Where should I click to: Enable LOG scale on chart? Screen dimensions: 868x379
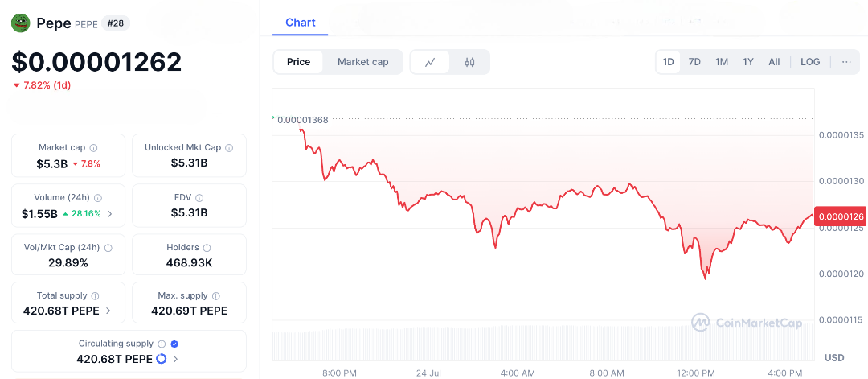(x=810, y=62)
